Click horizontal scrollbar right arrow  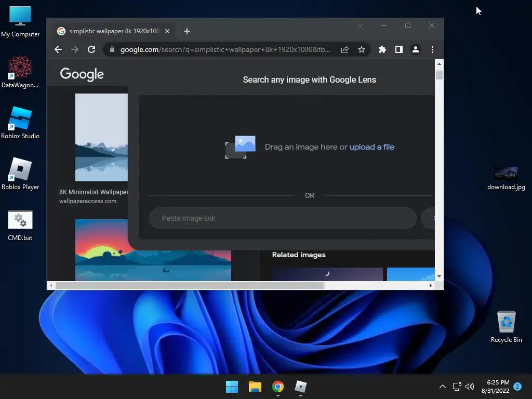coord(431,286)
